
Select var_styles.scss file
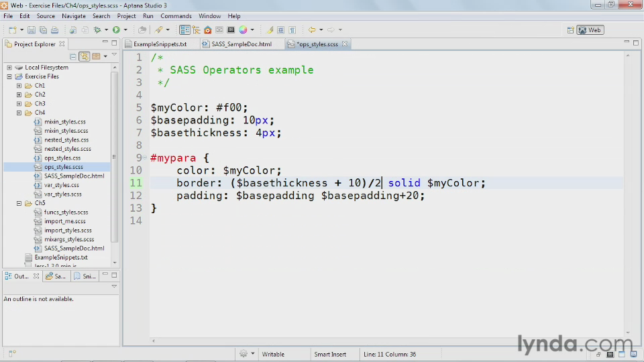point(63,194)
